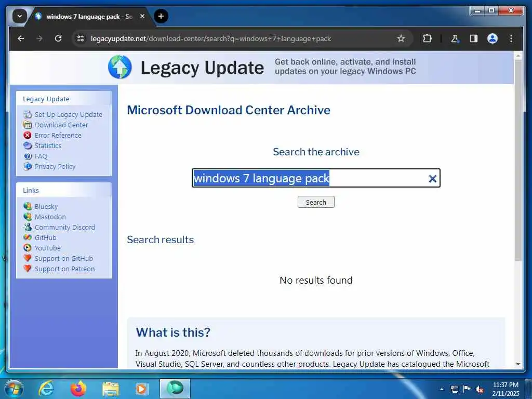This screenshot has height=399, width=532.
Task: Click the browser forward arrow
Action: (x=39, y=38)
